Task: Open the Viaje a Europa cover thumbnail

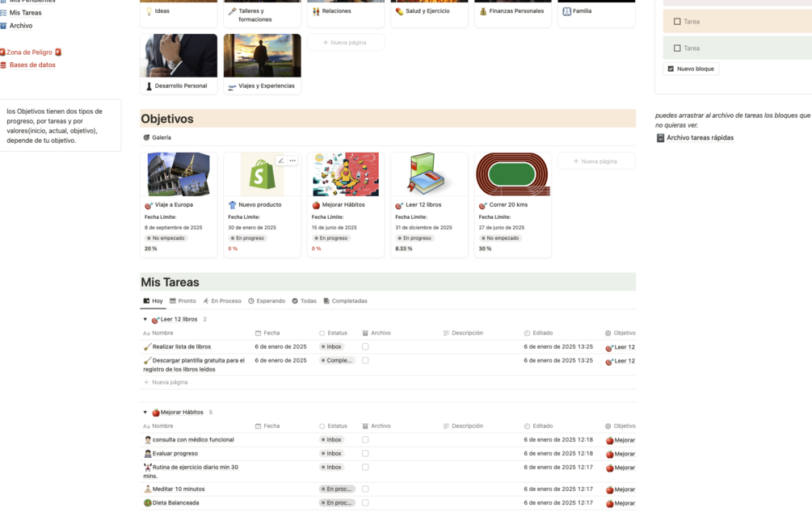Action: tap(179, 174)
